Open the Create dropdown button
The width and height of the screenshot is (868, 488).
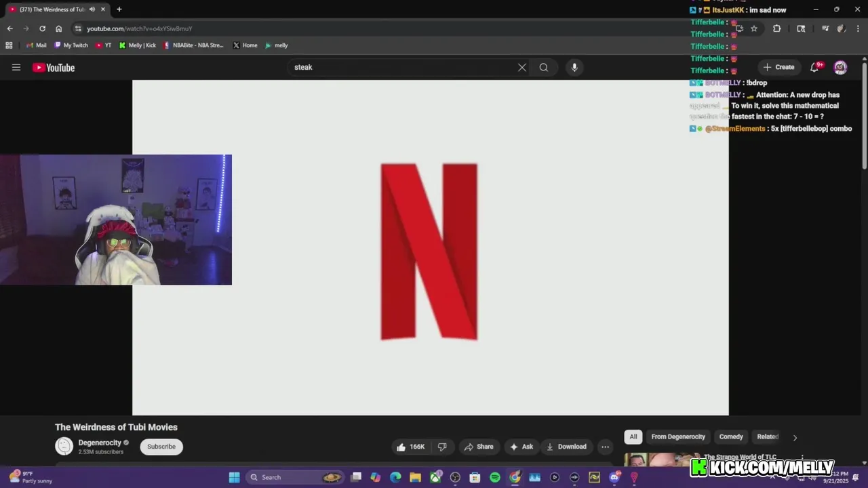(778, 67)
